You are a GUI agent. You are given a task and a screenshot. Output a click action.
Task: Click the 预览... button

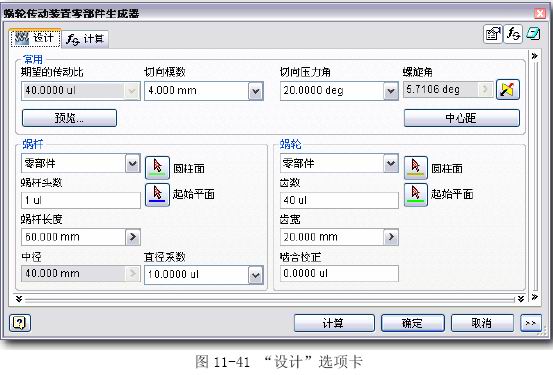click(x=69, y=118)
